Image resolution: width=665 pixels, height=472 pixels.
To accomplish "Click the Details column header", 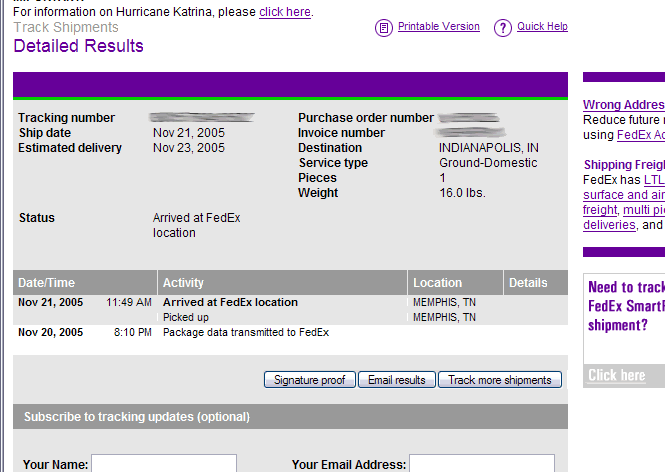I will (x=536, y=283).
